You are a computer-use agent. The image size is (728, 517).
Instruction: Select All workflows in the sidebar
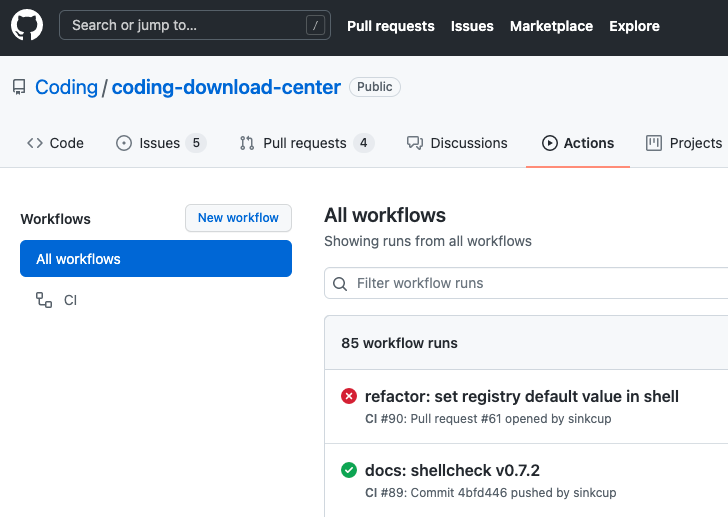point(156,259)
